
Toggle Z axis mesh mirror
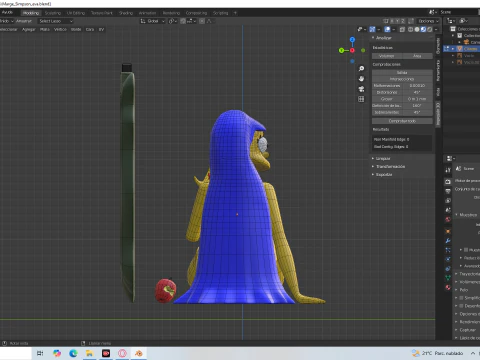(x=403, y=21)
